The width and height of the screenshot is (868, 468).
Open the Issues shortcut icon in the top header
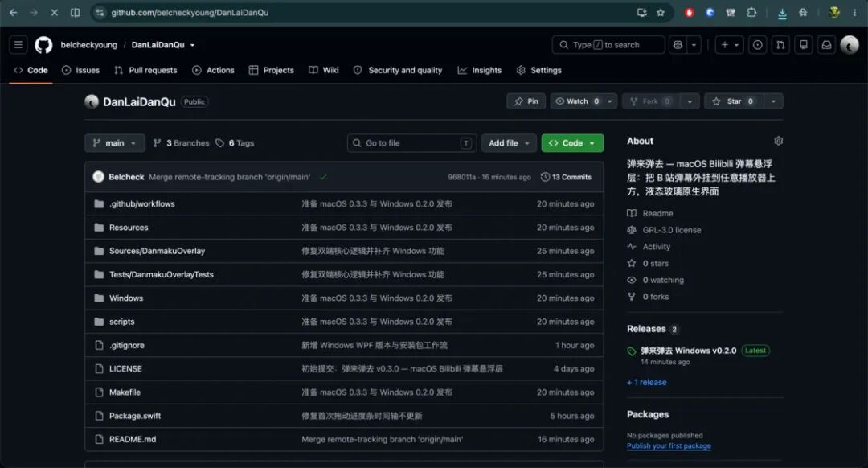click(758, 45)
